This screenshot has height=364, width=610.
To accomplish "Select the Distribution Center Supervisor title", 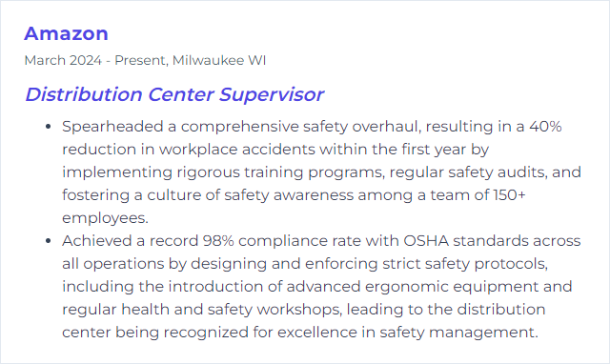I will click(x=174, y=94).
